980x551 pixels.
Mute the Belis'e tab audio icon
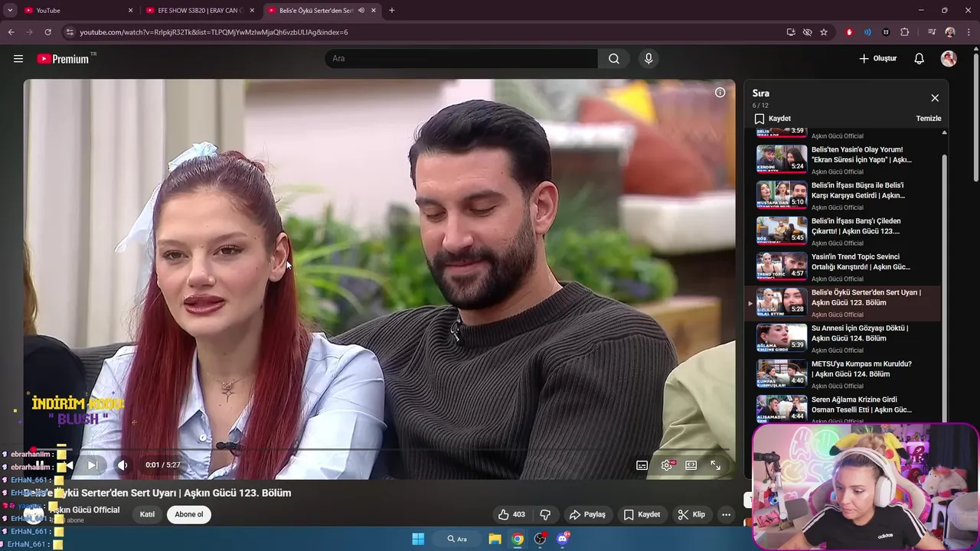point(361,11)
